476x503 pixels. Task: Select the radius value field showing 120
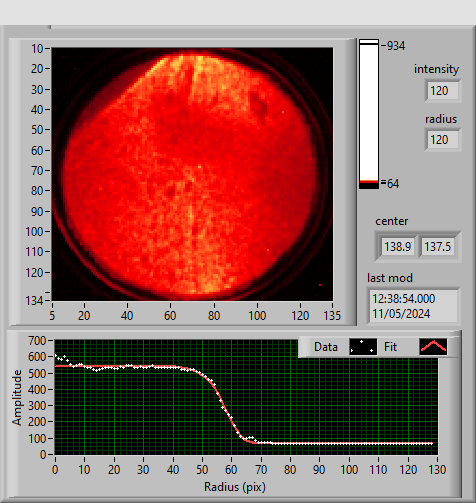(443, 140)
